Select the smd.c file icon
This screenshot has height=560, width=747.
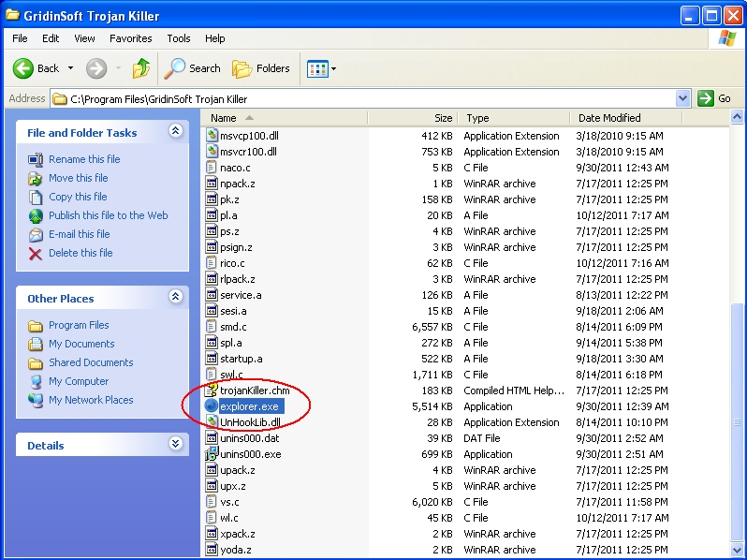(x=211, y=327)
